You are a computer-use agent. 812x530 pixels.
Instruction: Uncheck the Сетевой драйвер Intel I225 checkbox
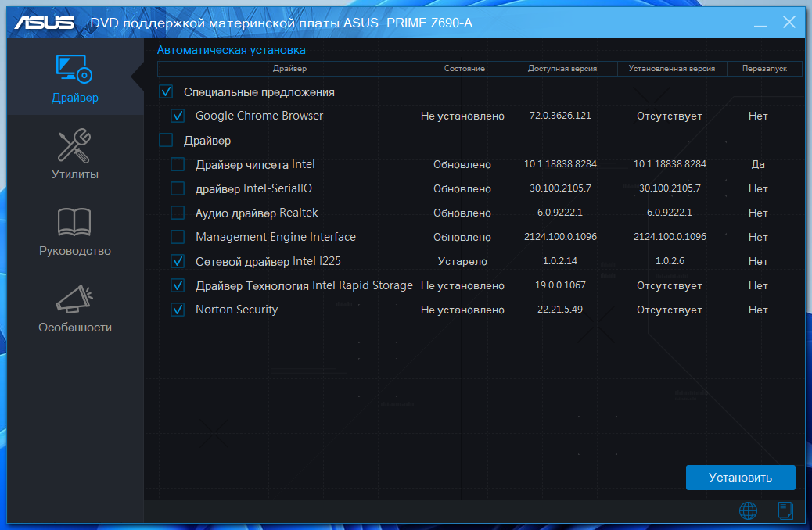178,261
